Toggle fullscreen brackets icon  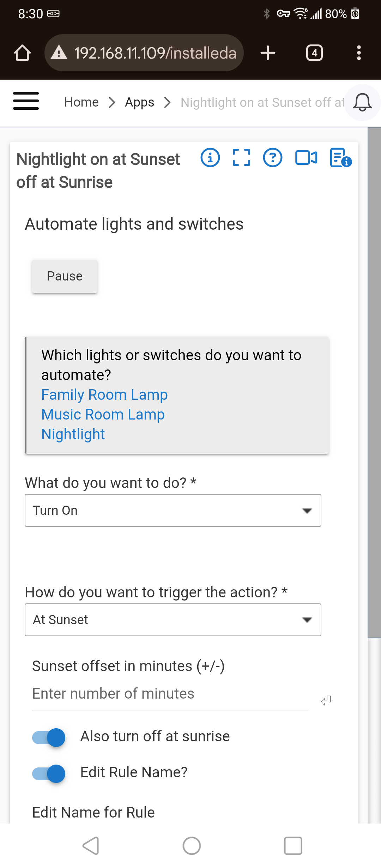pos(242,158)
